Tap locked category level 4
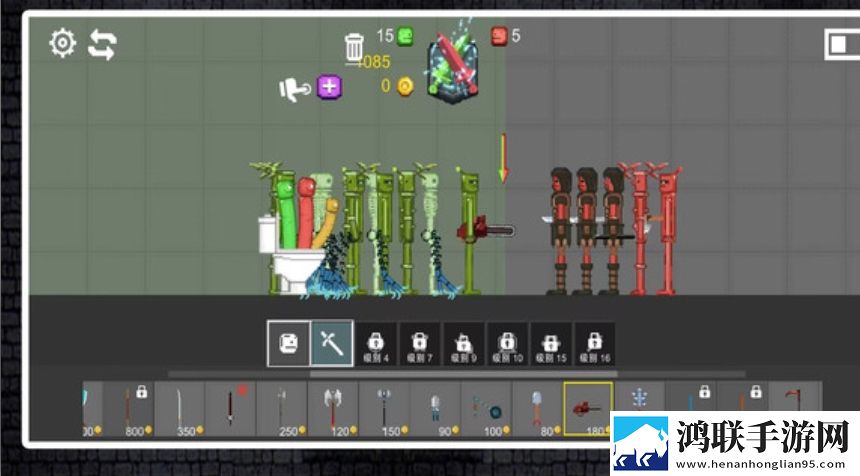The width and height of the screenshot is (860, 476). click(376, 344)
